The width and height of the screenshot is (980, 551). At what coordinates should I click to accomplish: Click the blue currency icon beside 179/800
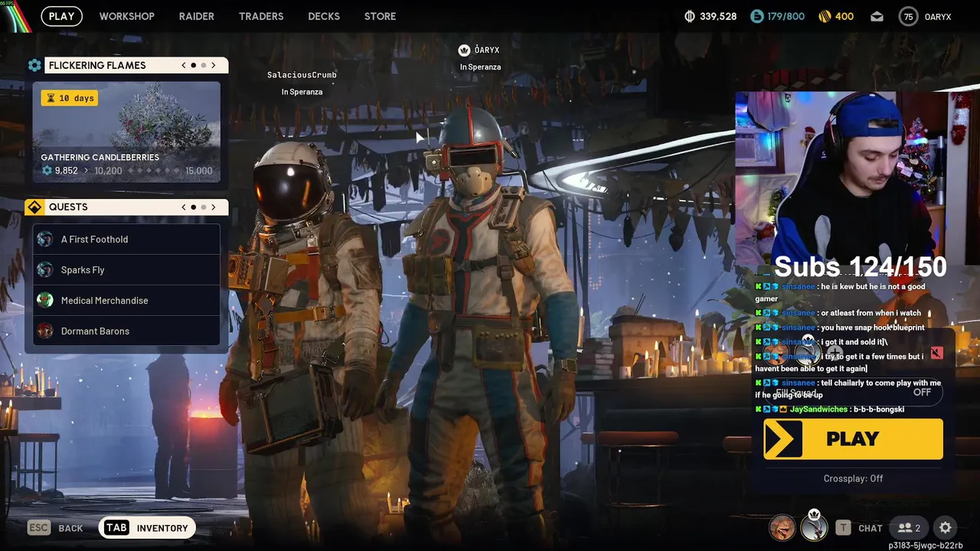757,16
